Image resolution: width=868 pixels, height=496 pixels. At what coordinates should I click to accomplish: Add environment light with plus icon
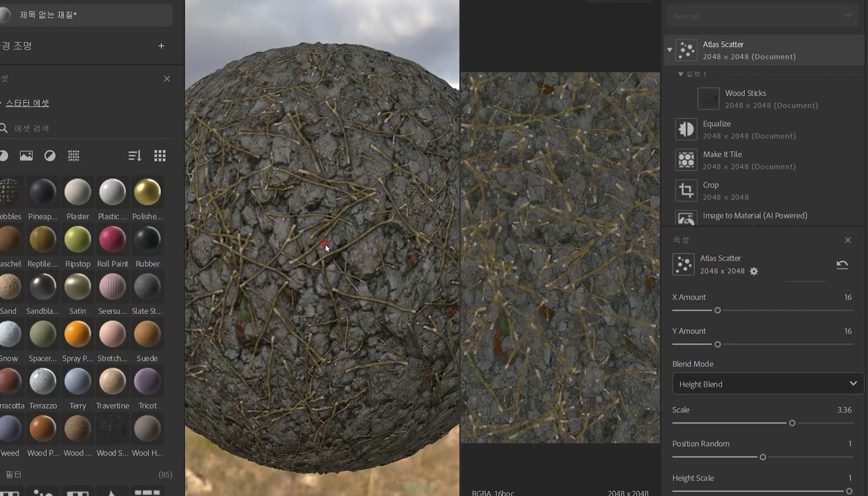click(161, 46)
